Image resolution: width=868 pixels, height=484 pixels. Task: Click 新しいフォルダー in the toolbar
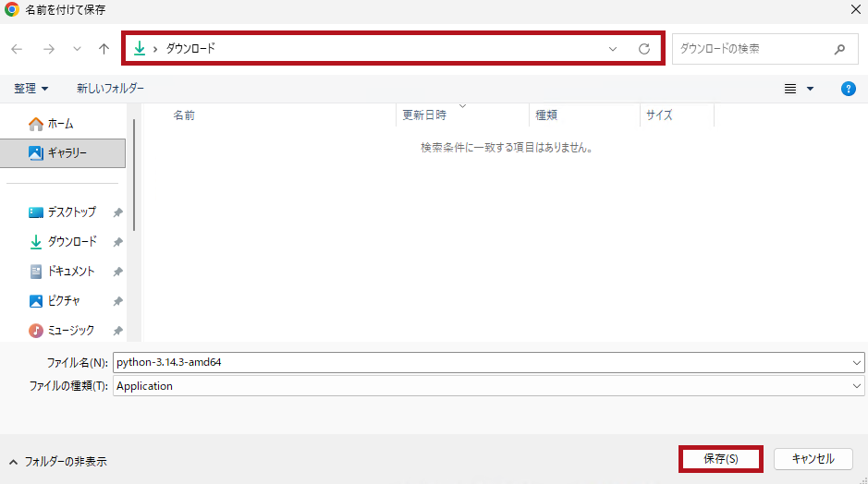click(110, 89)
